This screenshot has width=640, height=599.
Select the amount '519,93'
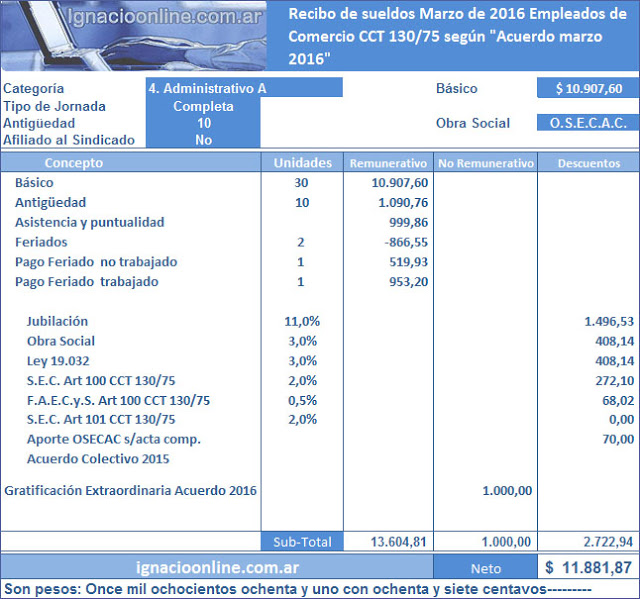(x=408, y=262)
